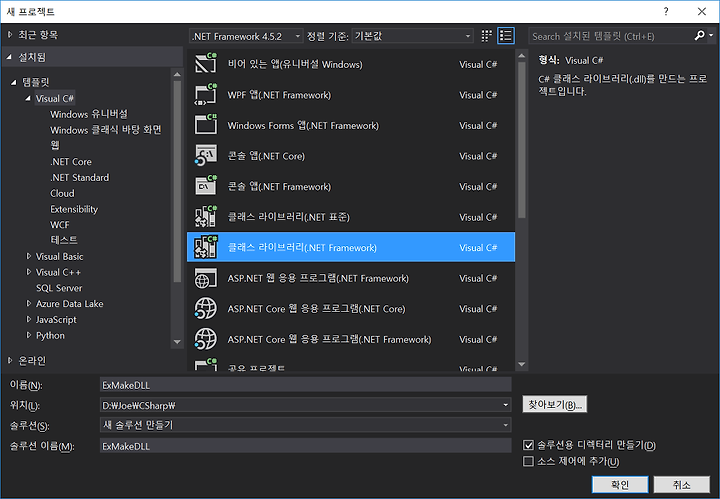Click the template list vertical scrollbar thumb
This screenshot has width=720, height=499.
tap(522, 140)
